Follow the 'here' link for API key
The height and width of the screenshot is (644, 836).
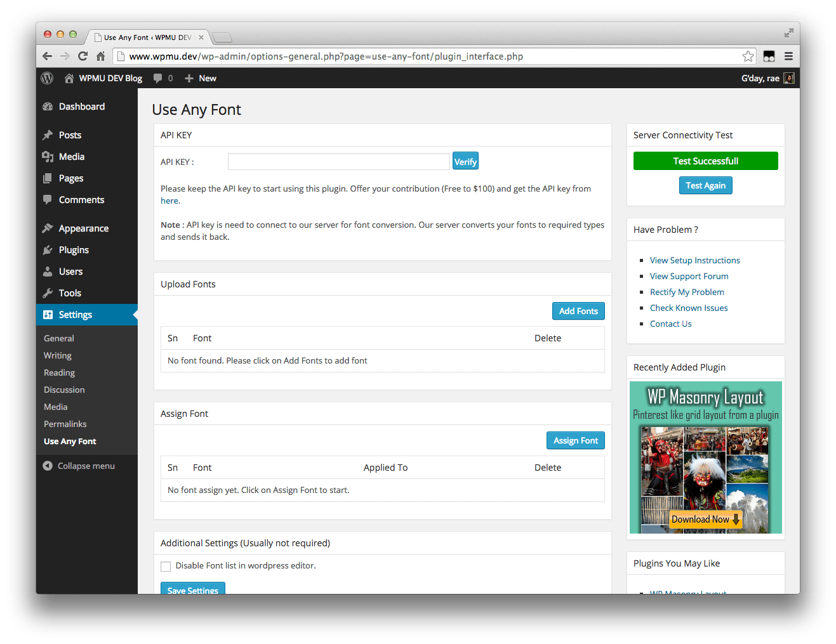point(169,200)
